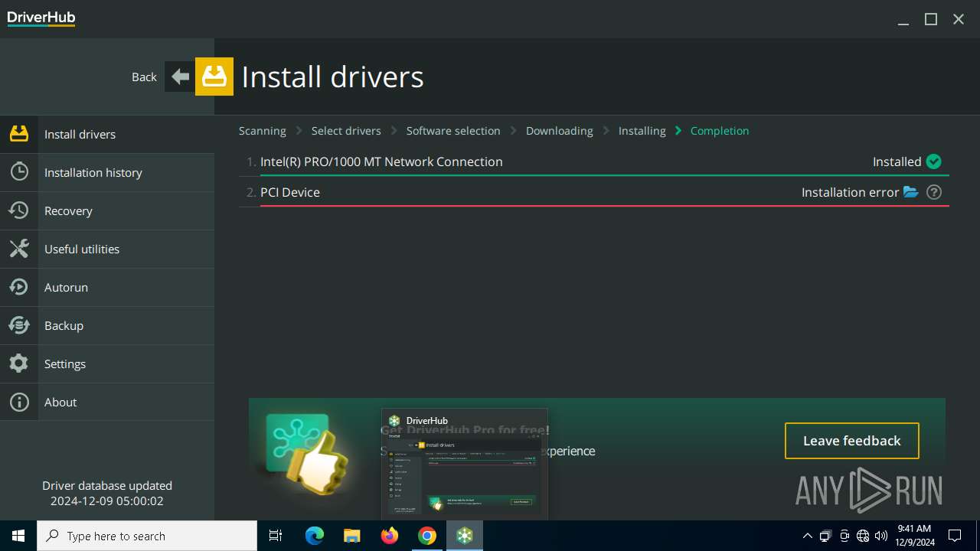Launch Chrome from taskbar

coord(427,536)
